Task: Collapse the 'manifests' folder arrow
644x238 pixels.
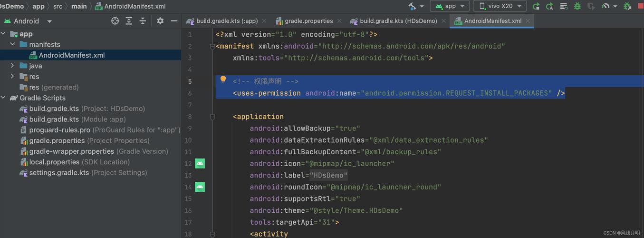Action: click(13, 44)
